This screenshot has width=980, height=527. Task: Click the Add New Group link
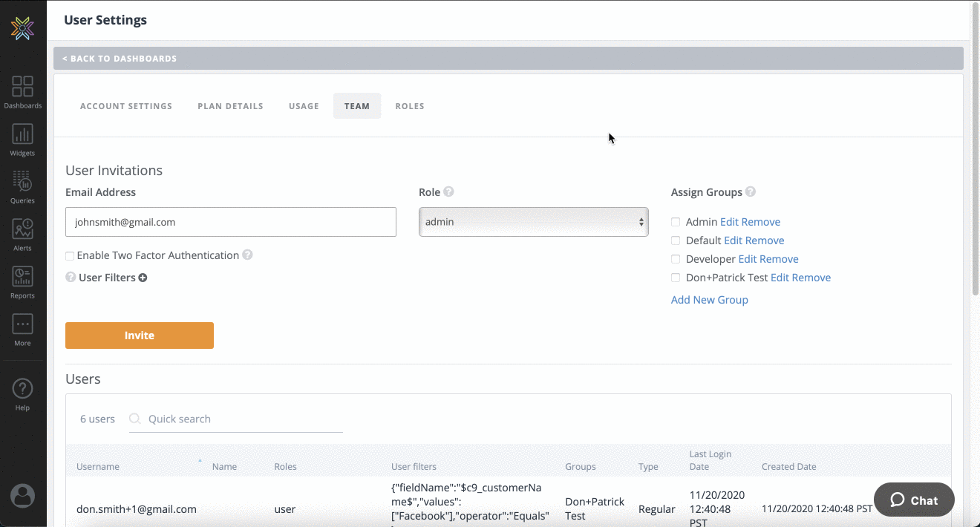(x=709, y=300)
